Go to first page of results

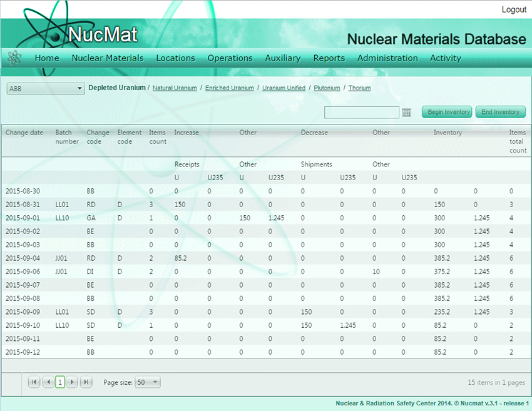click(x=34, y=382)
